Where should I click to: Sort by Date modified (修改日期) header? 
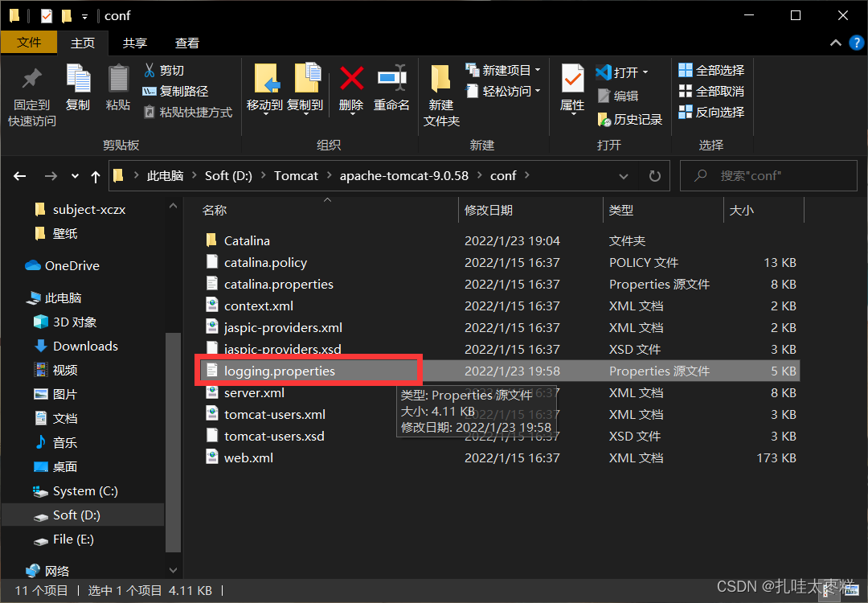point(530,211)
